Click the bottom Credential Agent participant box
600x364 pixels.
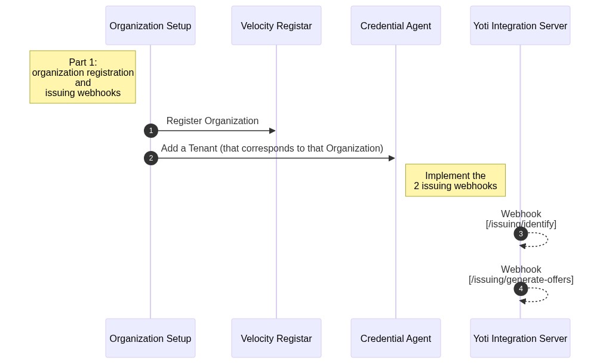pos(396,338)
